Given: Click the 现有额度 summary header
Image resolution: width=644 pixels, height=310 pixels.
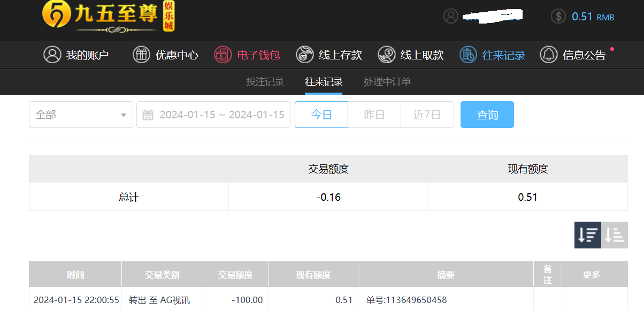Looking at the screenshot, I should click(528, 169).
